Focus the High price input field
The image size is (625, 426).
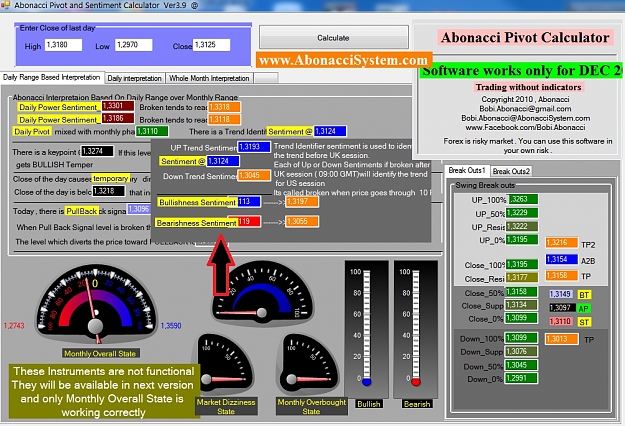63,45
